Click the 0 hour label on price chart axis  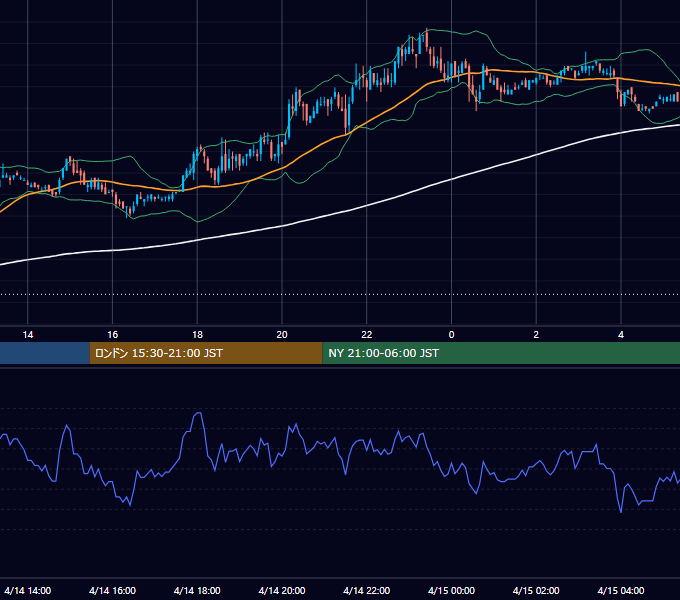[451, 335]
